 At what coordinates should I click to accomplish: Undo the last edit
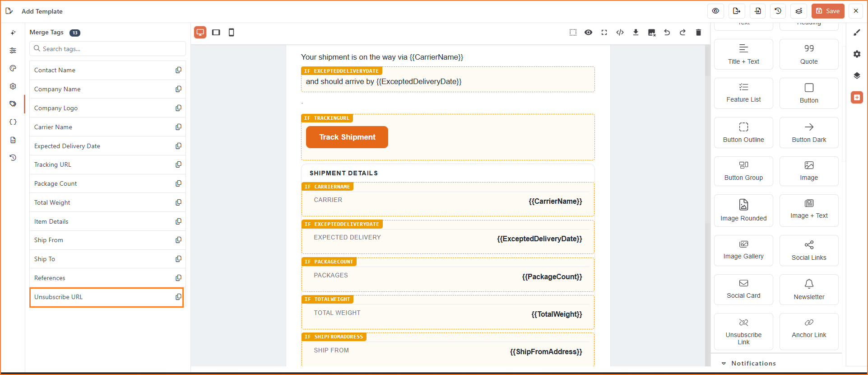pyautogui.click(x=667, y=33)
